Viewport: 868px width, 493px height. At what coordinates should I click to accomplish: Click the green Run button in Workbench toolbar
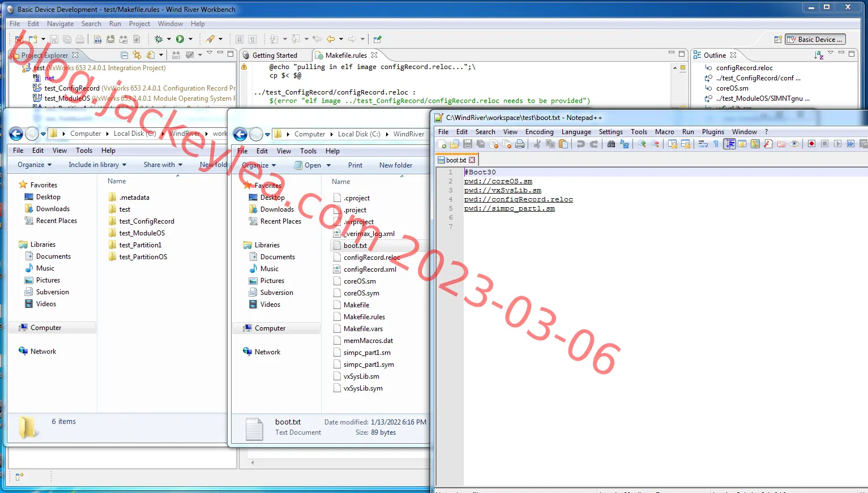[180, 39]
